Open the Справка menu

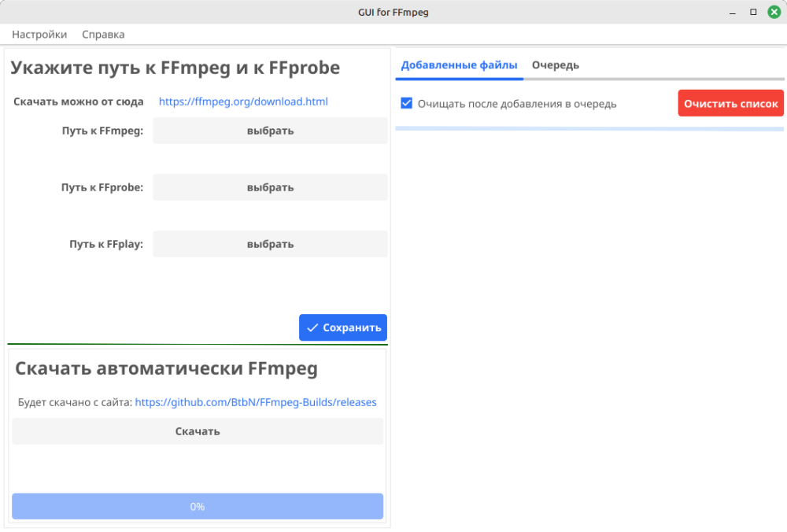103,35
